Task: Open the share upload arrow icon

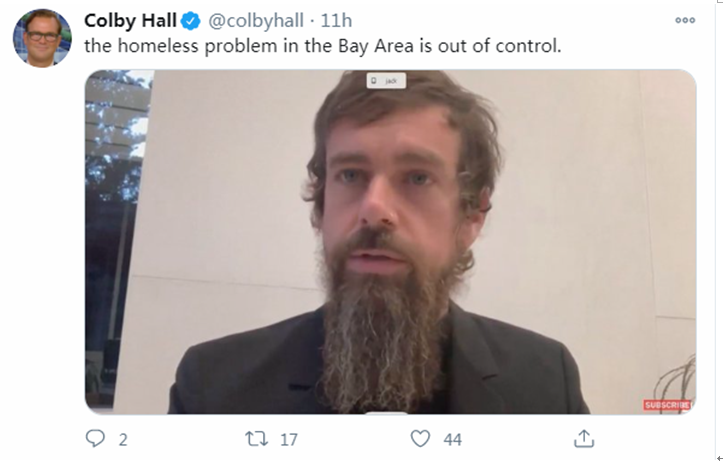Action: (x=584, y=438)
